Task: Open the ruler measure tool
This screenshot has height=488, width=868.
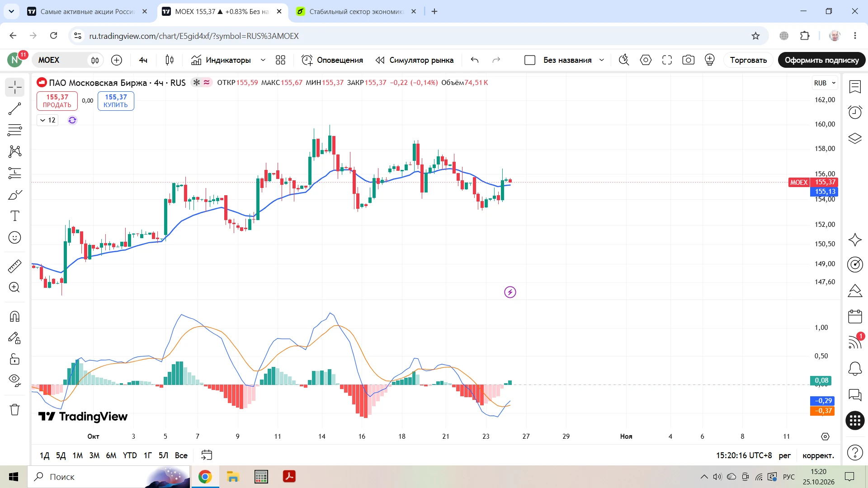Action: point(15,266)
